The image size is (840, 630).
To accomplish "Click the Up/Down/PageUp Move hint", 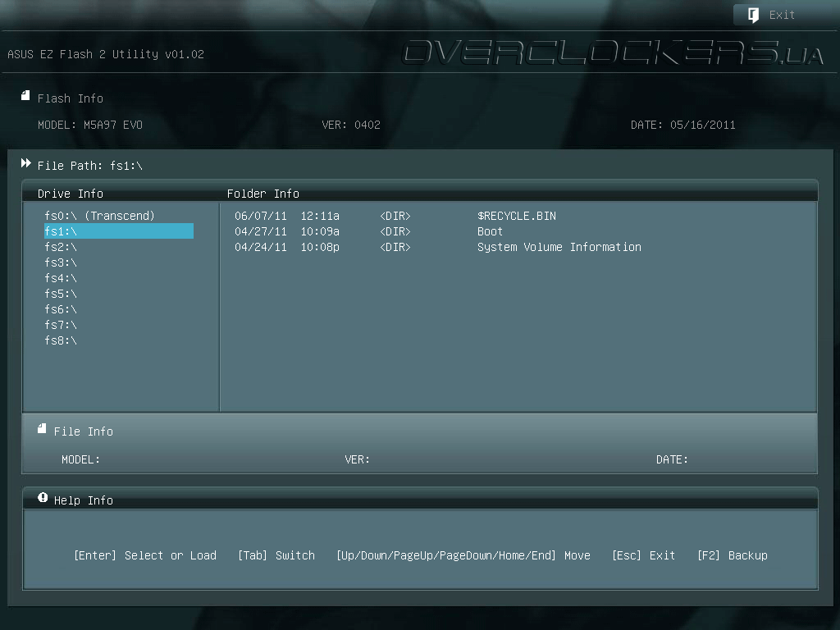I will point(463,555).
